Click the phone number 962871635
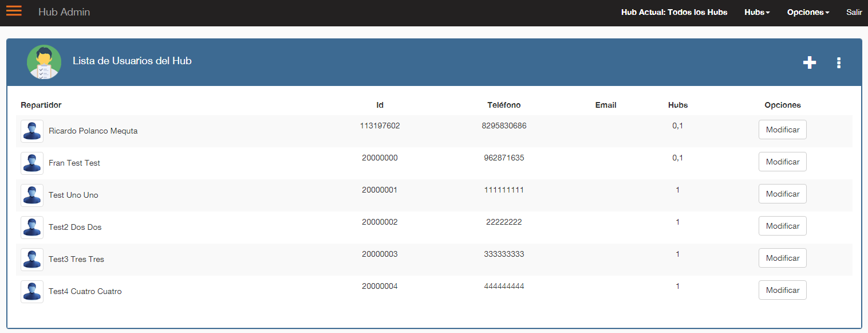This screenshot has width=868, height=333. pyautogui.click(x=504, y=158)
